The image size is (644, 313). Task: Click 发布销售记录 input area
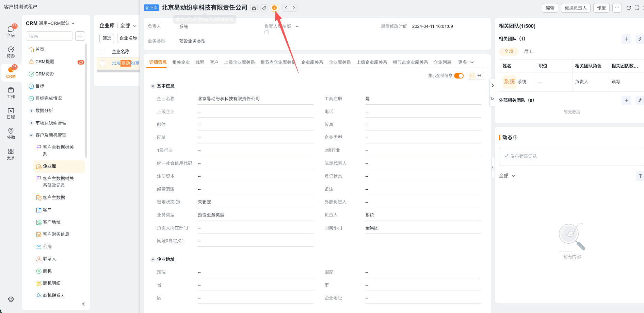click(x=571, y=156)
